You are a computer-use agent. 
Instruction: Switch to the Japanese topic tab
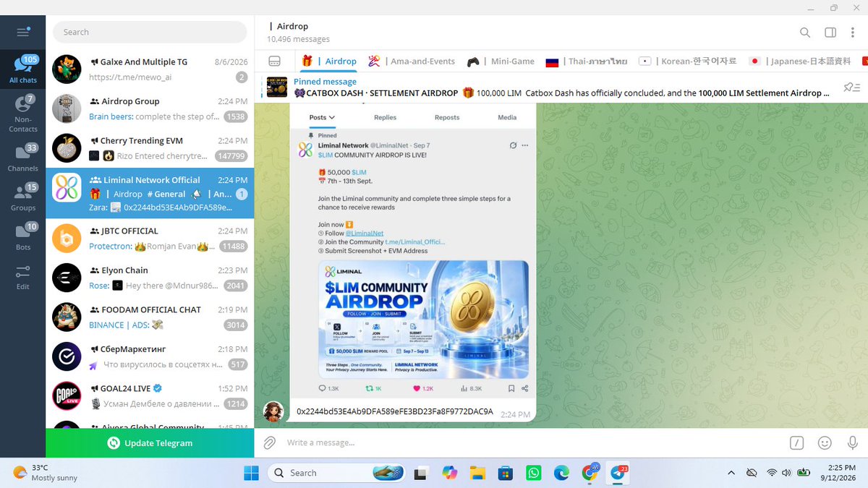click(x=800, y=61)
